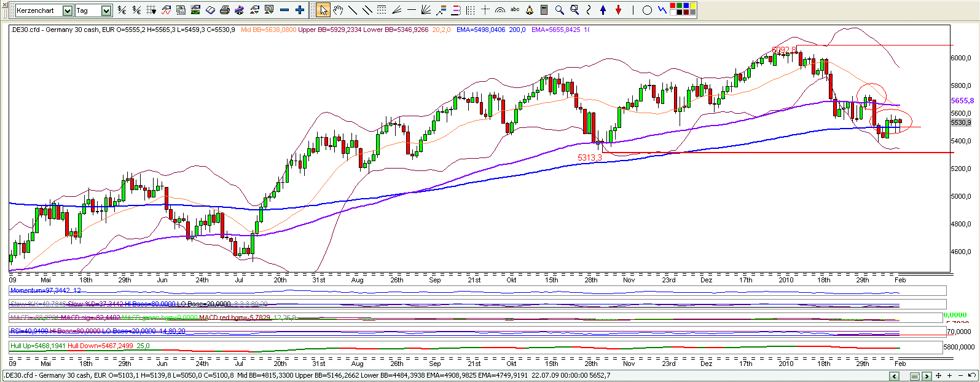
Task: Select the Gann angle lines tool
Action: pos(396,10)
